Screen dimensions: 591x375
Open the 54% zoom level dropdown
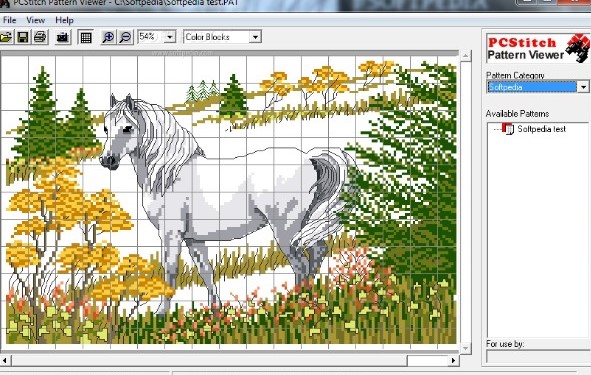pyautogui.click(x=170, y=37)
